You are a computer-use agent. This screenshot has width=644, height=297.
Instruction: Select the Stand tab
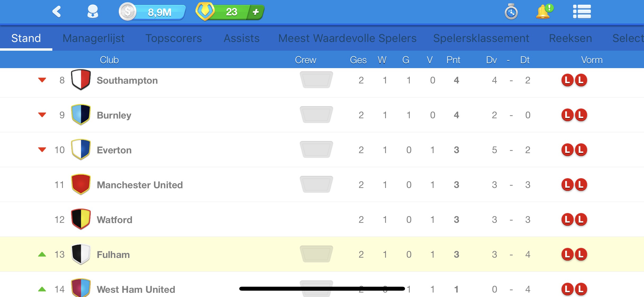(26, 38)
